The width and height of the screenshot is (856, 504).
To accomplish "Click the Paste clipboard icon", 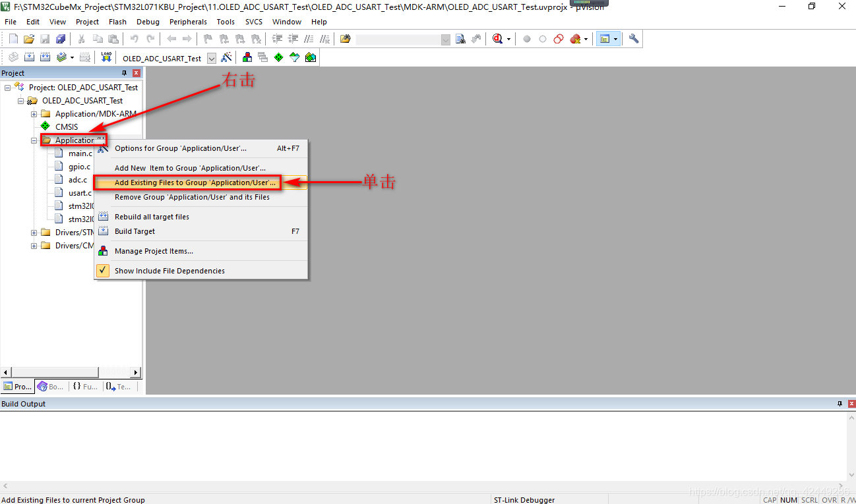I will click(x=113, y=39).
